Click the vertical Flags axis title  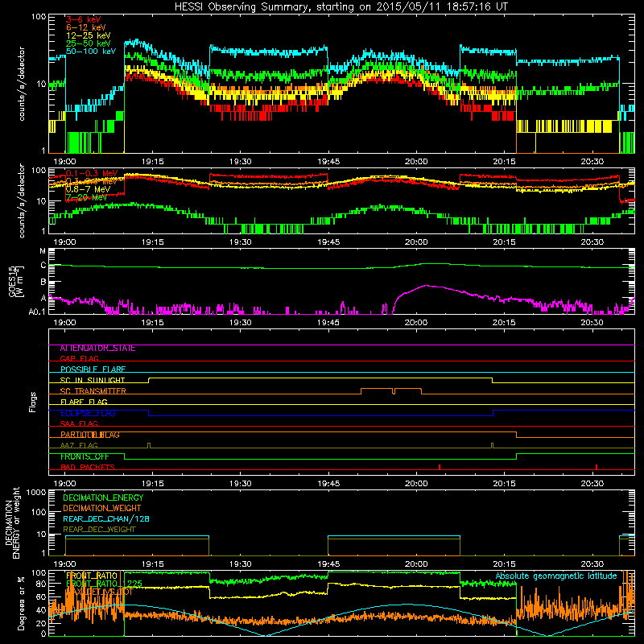[32, 402]
